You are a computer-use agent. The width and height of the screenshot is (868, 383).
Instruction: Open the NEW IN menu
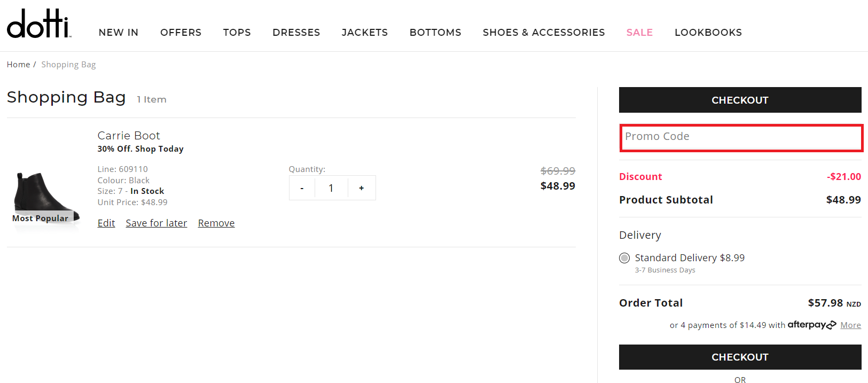point(119,33)
